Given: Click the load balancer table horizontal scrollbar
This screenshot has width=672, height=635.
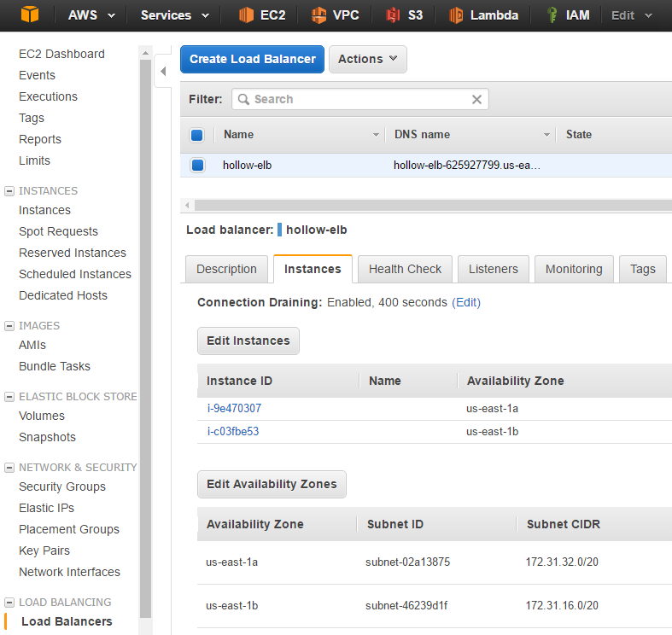Looking at the screenshot, I should pyautogui.click(x=433, y=205).
